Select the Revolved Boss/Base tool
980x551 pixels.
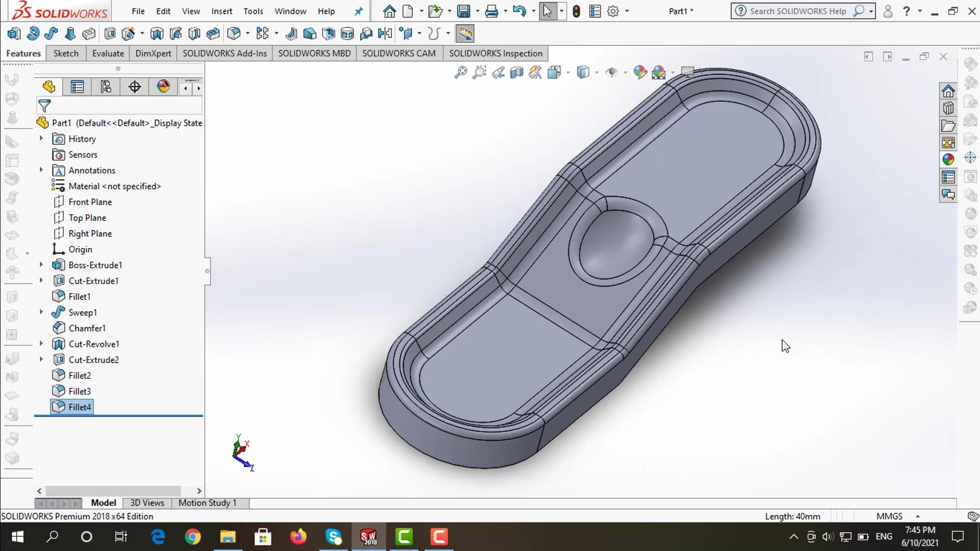pyautogui.click(x=33, y=34)
